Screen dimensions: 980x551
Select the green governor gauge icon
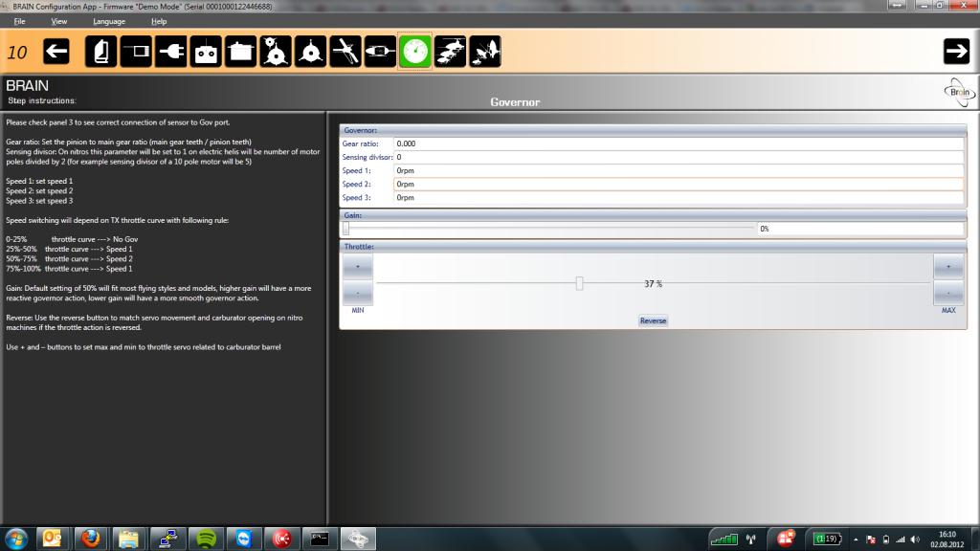(x=414, y=52)
